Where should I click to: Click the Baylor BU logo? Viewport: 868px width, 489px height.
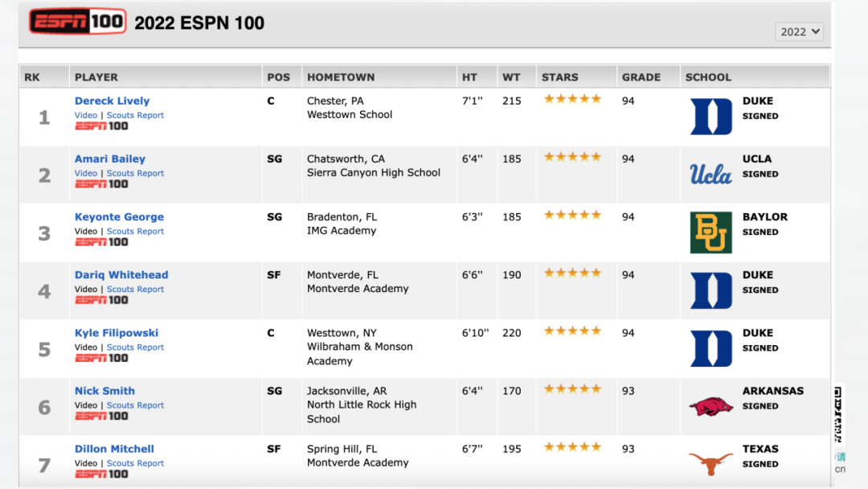pyautogui.click(x=710, y=232)
